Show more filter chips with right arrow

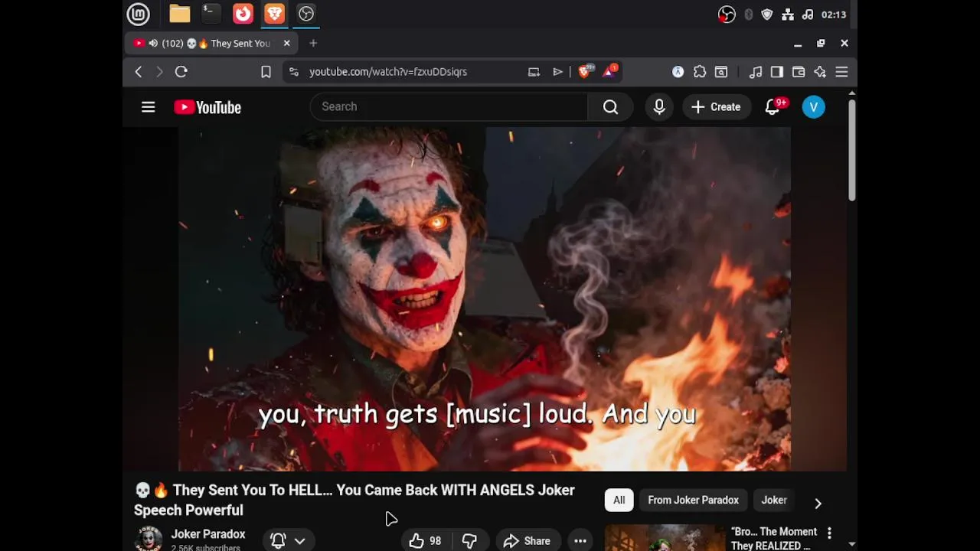pos(818,503)
